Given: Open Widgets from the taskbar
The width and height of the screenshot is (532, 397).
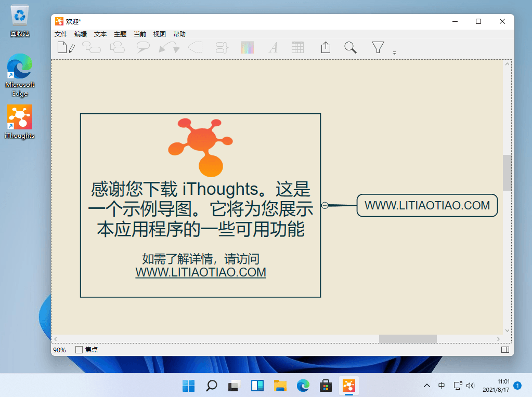Looking at the screenshot, I should [257, 386].
